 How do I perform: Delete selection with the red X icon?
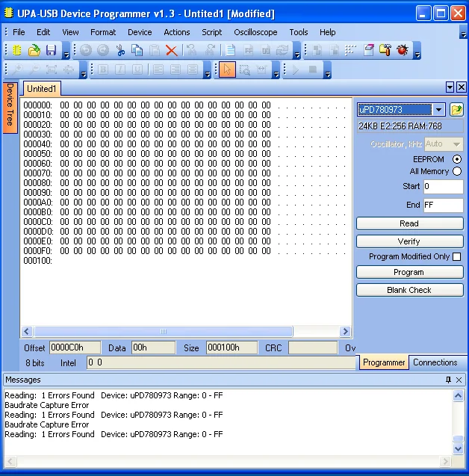pos(172,50)
